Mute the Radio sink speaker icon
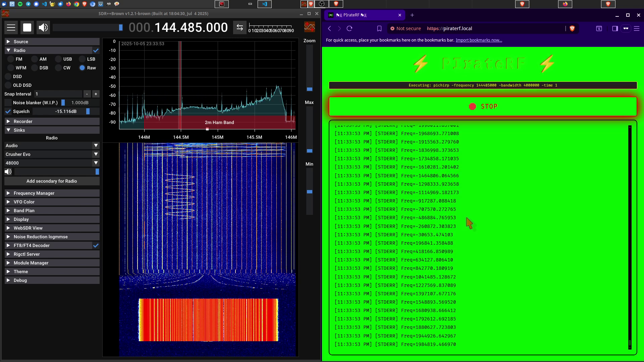Screen dimensions: 644x362 [x=8, y=172]
